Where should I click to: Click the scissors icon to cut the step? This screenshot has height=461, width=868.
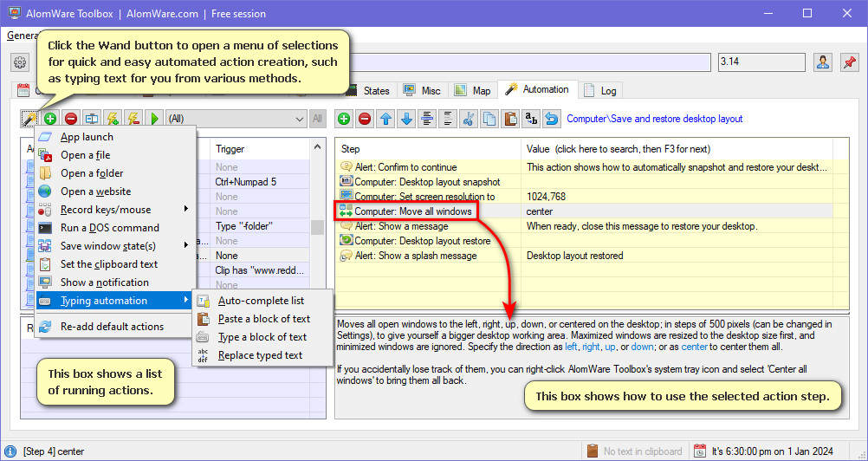point(468,119)
